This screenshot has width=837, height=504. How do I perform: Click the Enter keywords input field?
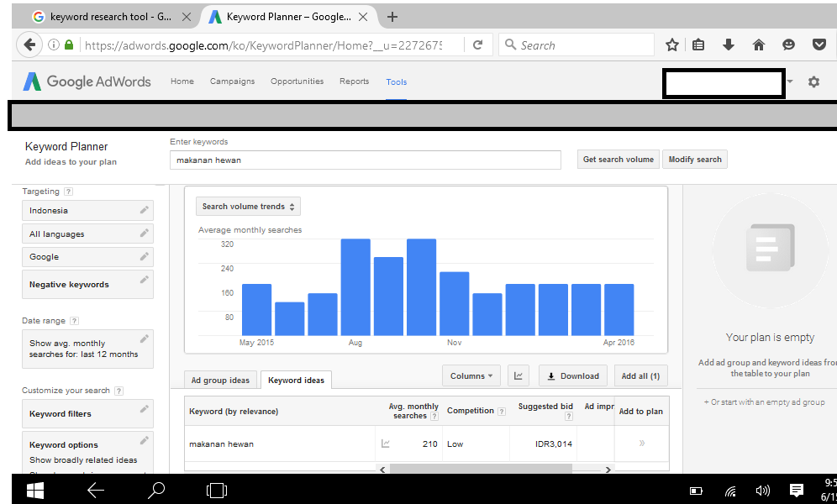[365, 160]
